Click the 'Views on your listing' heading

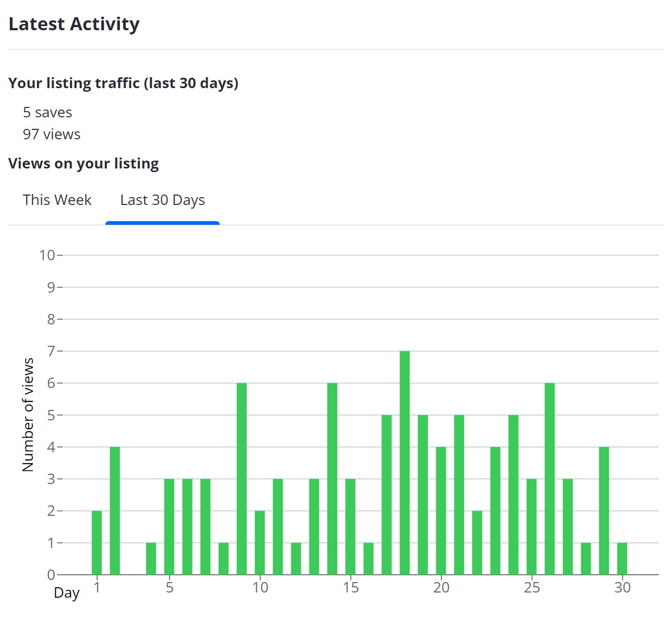tap(83, 164)
